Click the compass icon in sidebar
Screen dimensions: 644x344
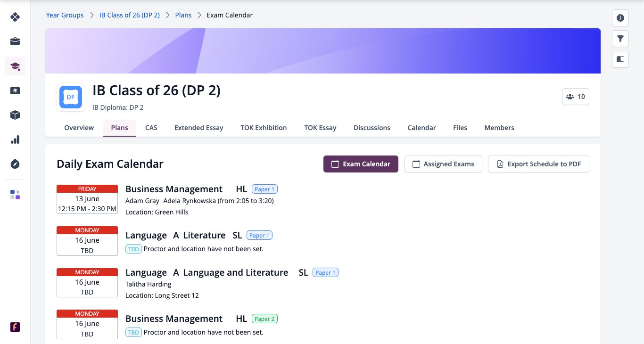pyautogui.click(x=15, y=164)
